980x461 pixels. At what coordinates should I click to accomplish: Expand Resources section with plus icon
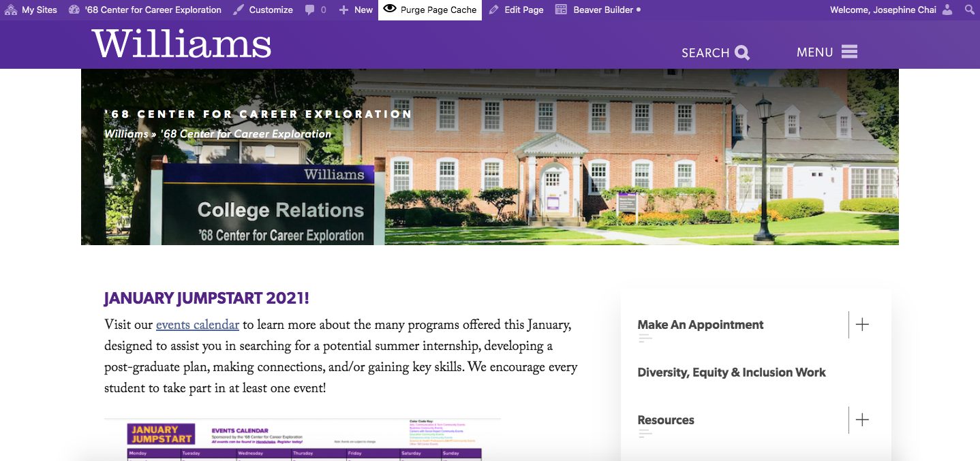862,420
